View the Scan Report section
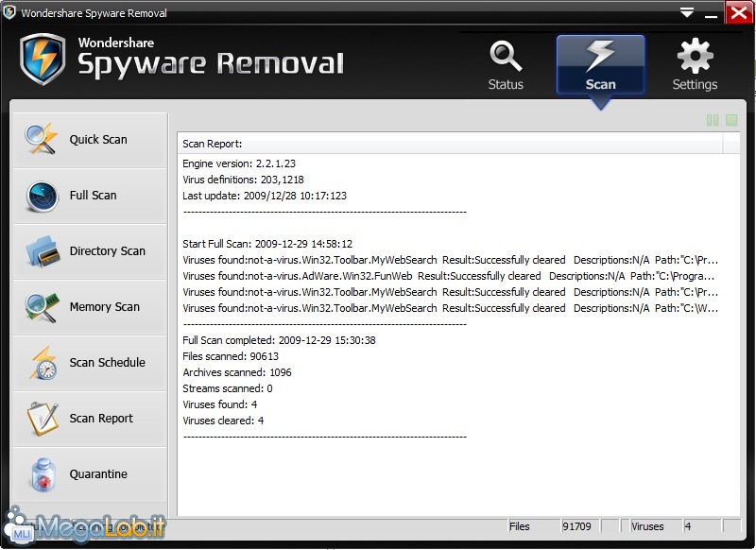The width and height of the screenshot is (756, 550). [x=90, y=419]
